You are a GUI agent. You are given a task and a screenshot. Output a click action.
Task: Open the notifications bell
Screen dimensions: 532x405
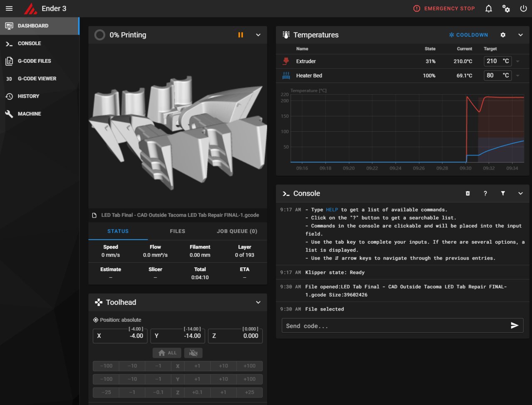point(489,8)
